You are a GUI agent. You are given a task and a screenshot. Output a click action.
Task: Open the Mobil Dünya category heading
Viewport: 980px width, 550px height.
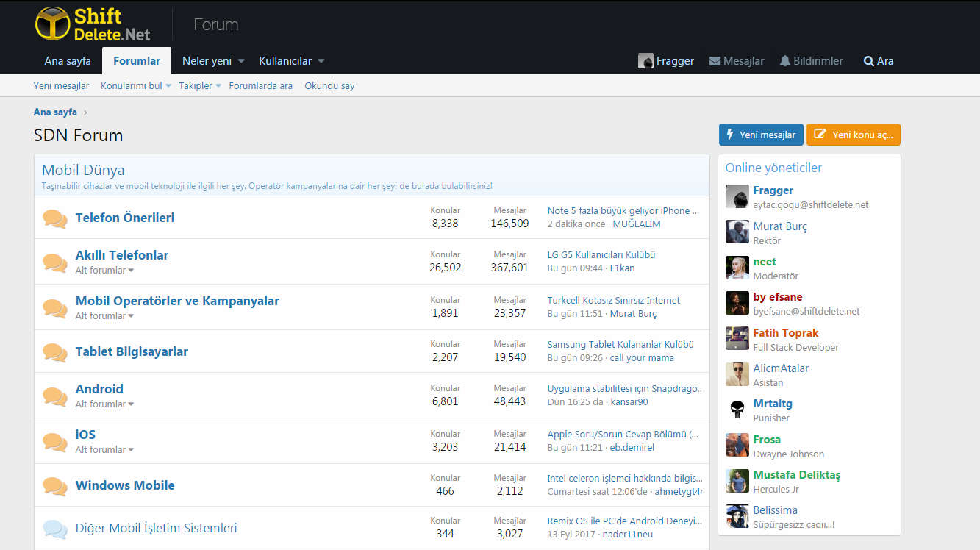83,171
